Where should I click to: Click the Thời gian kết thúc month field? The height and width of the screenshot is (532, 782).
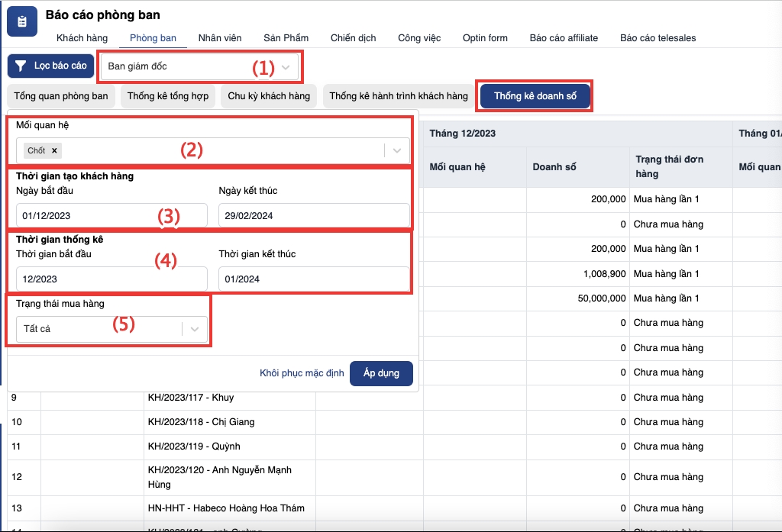pyautogui.click(x=313, y=279)
